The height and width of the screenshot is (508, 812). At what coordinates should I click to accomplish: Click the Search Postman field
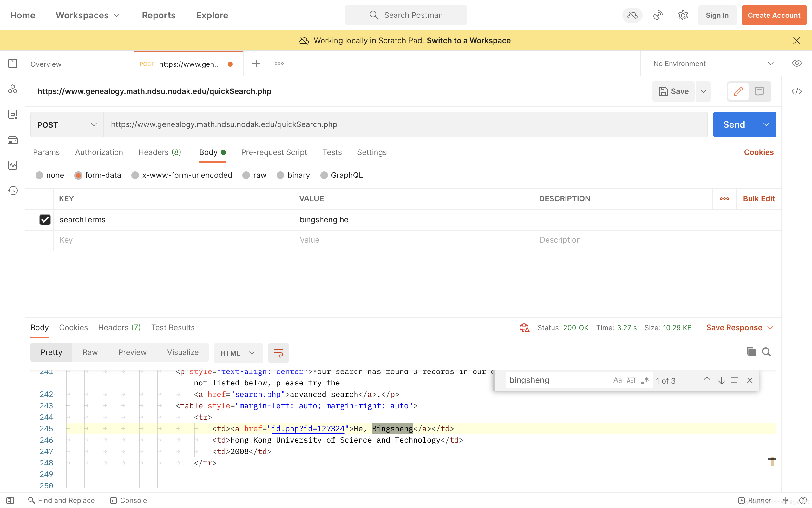pyautogui.click(x=406, y=15)
